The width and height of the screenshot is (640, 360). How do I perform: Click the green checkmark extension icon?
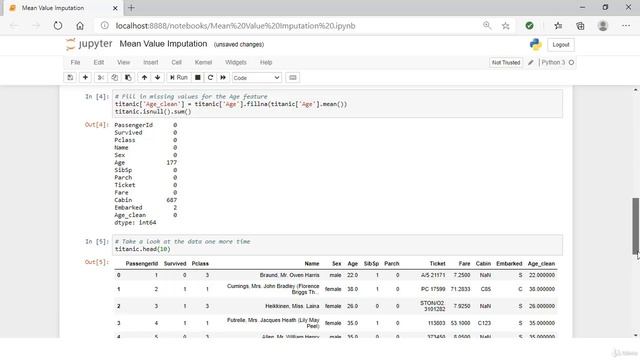(529, 26)
